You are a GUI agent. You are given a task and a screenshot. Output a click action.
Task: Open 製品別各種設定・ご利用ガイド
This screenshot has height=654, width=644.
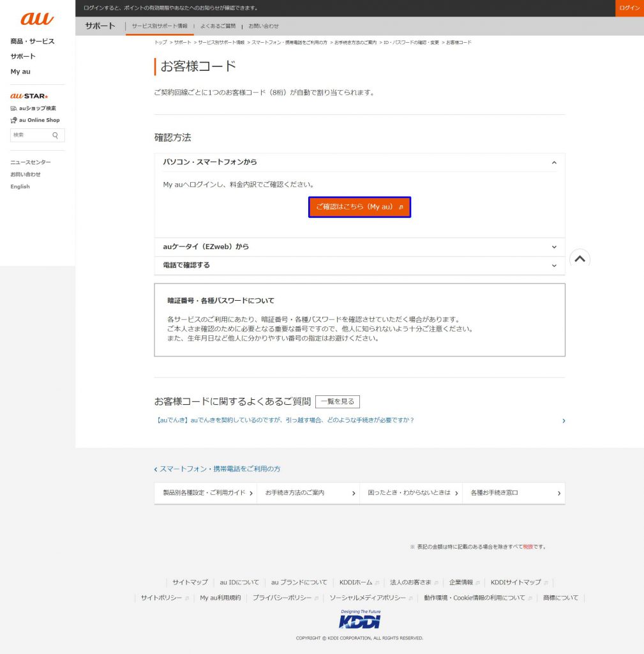pos(206,493)
